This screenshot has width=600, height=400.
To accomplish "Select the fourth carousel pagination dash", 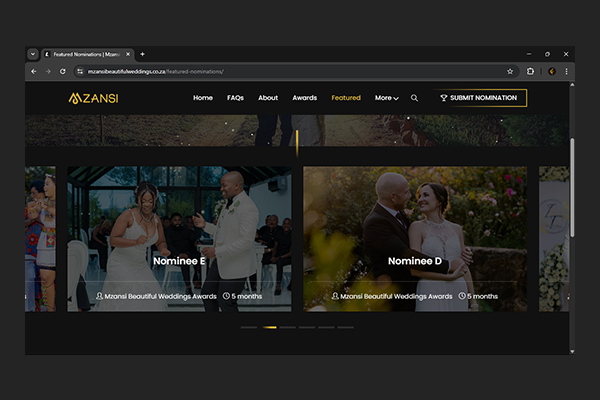I will [x=307, y=328].
